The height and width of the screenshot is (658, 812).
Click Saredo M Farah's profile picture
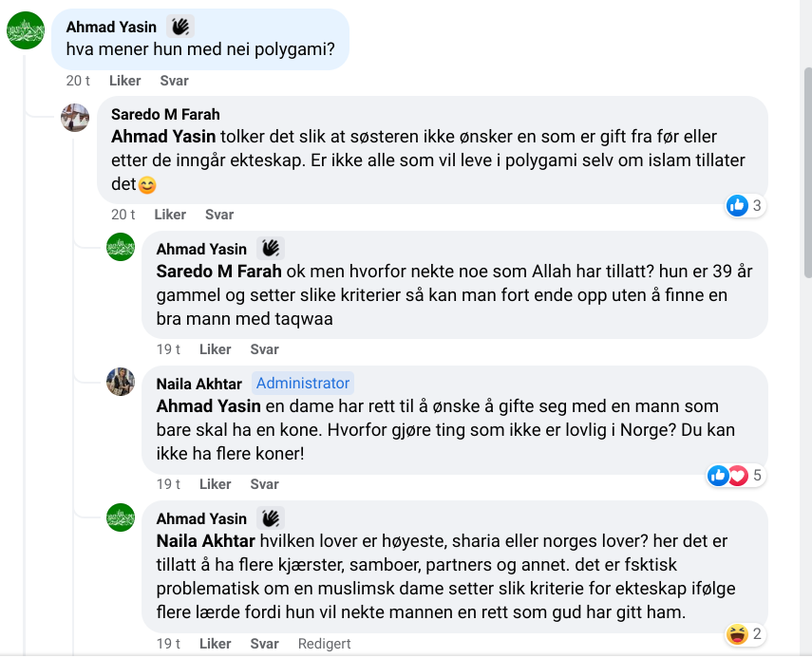(x=75, y=118)
